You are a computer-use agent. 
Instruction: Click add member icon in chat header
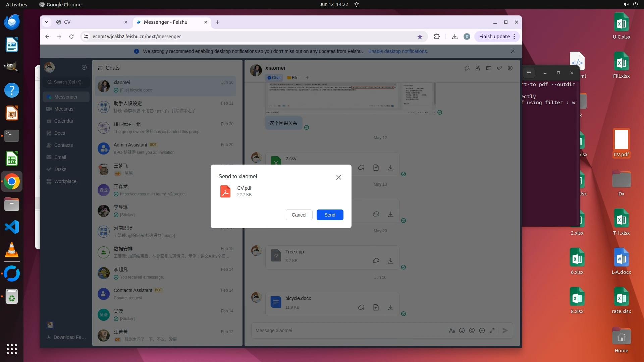[478, 68]
